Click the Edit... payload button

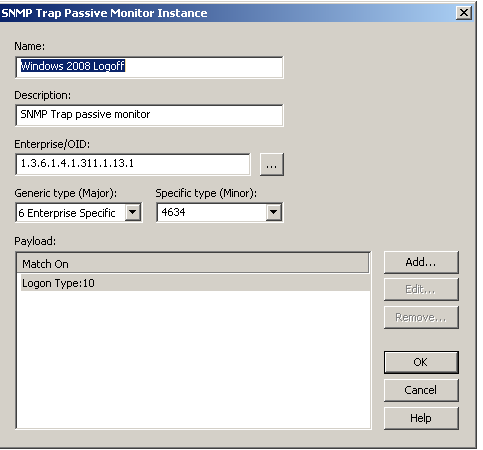click(x=421, y=290)
